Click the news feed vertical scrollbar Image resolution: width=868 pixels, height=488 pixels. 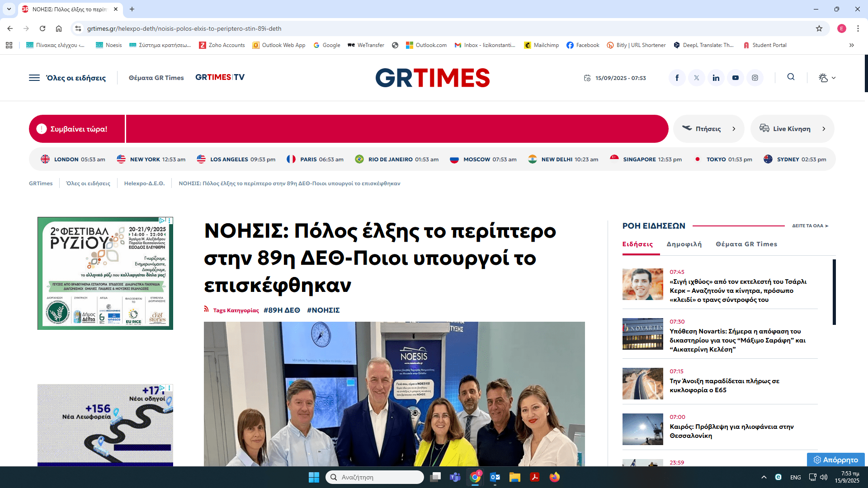click(x=834, y=291)
